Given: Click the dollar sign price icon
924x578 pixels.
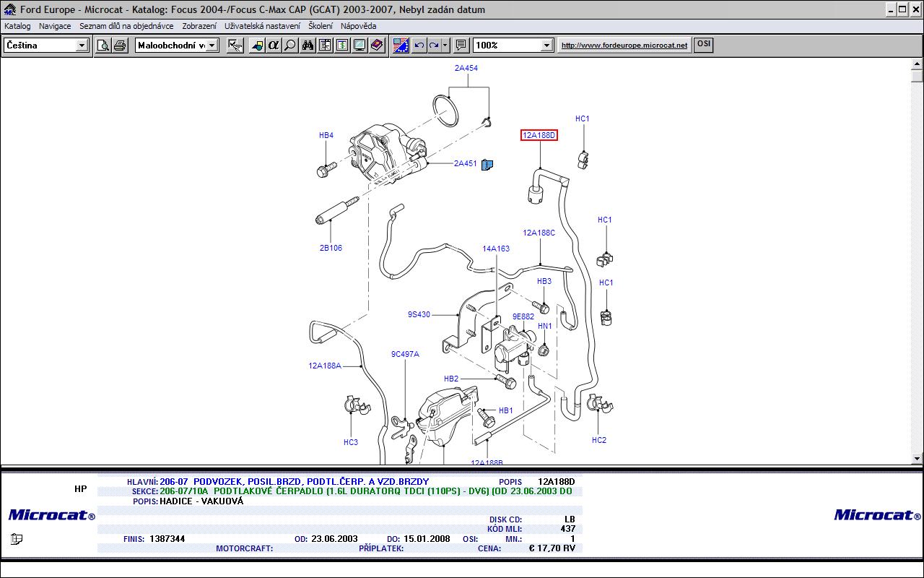Looking at the screenshot, I should (x=342, y=46).
